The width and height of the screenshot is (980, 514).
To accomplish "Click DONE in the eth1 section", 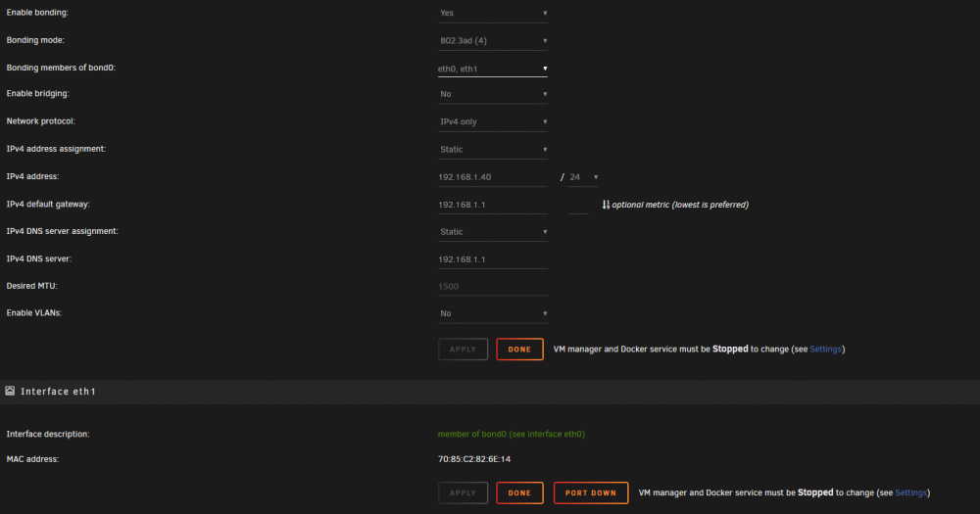I will coord(519,492).
